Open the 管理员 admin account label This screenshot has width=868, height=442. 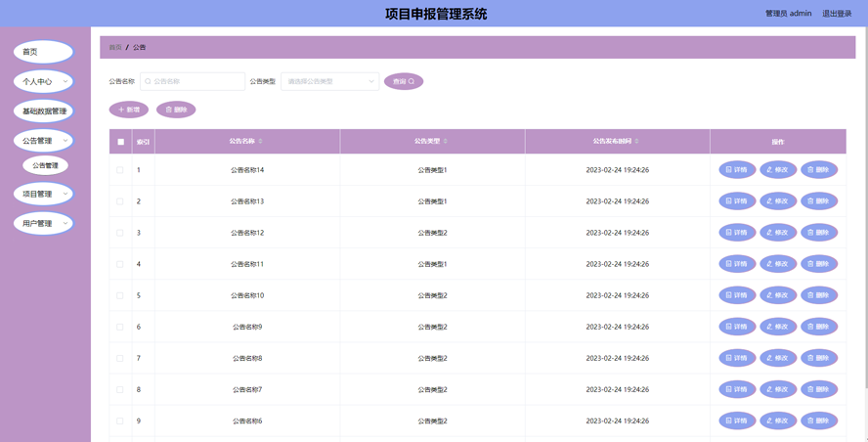(x=788, y=14)
